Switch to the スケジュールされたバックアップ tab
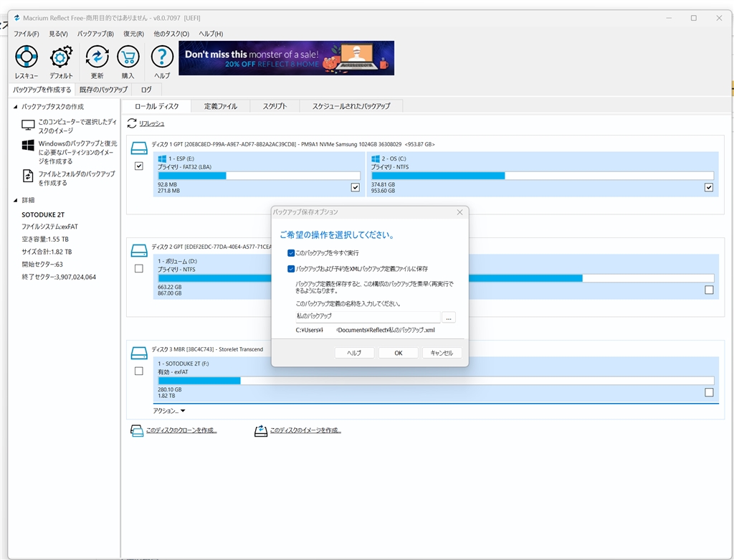Image resolution: width=734 pixels, height=560 pixels. click(x=351, y=106)
